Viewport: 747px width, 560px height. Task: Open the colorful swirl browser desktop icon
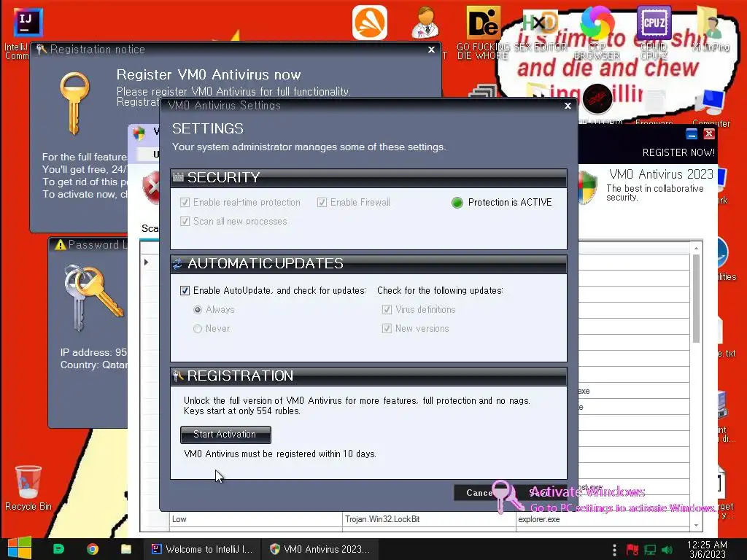597,23
